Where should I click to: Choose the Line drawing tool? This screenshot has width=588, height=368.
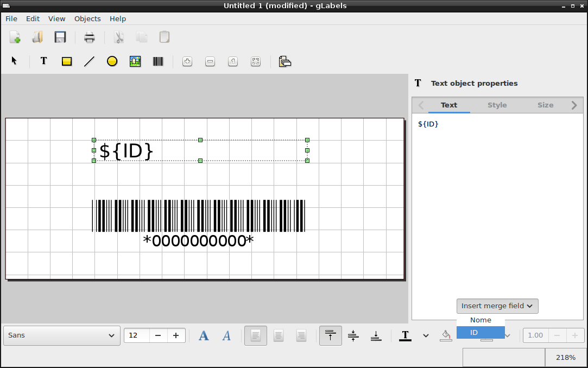pos(89,61)
